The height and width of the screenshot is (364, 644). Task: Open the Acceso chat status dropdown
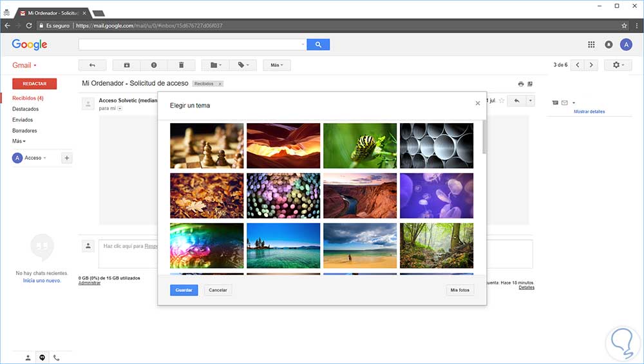pyautogui.click(x=35, y=158)
